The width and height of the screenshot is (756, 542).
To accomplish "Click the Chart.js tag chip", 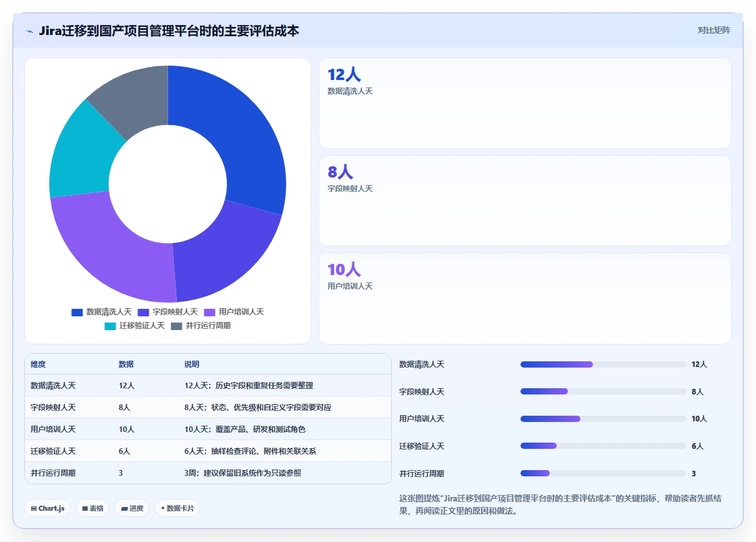I will (47, 508).
